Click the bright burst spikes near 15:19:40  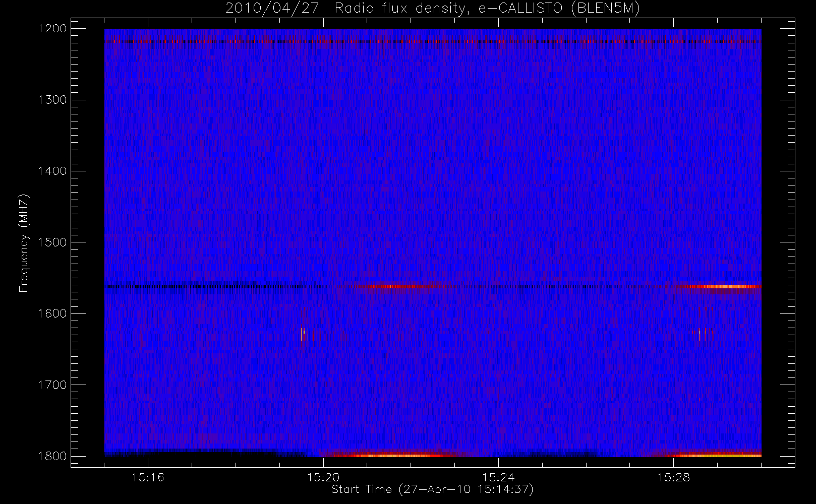308,334
